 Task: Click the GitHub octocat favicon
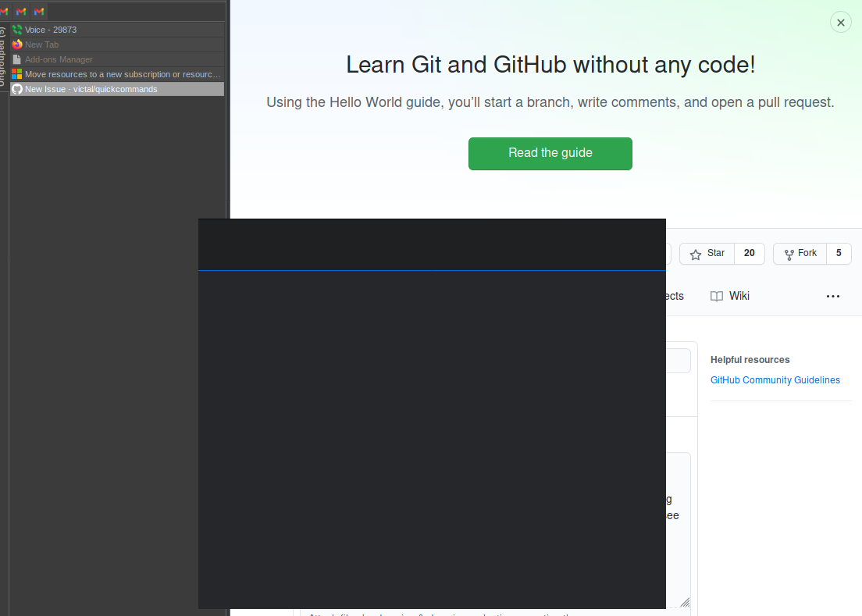(17, 89)
